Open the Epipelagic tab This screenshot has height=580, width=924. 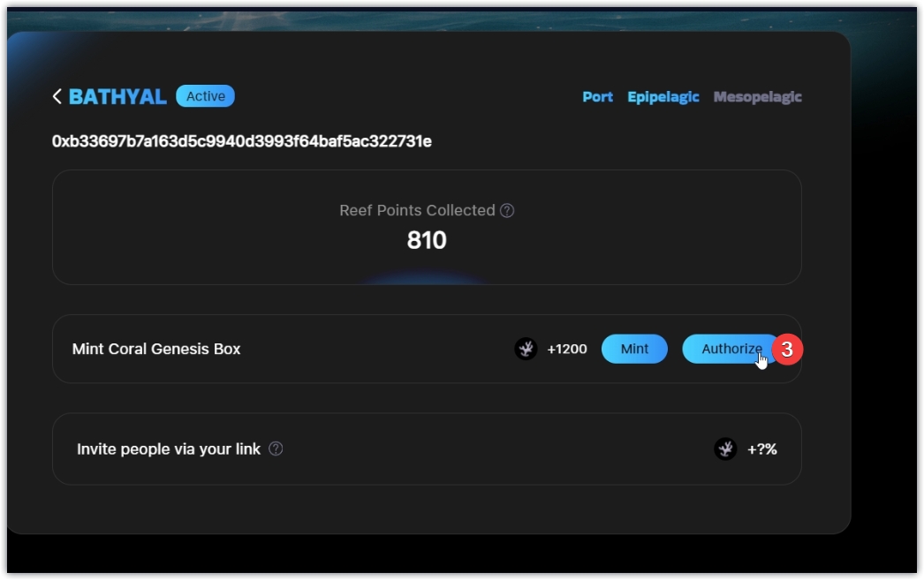663,97
